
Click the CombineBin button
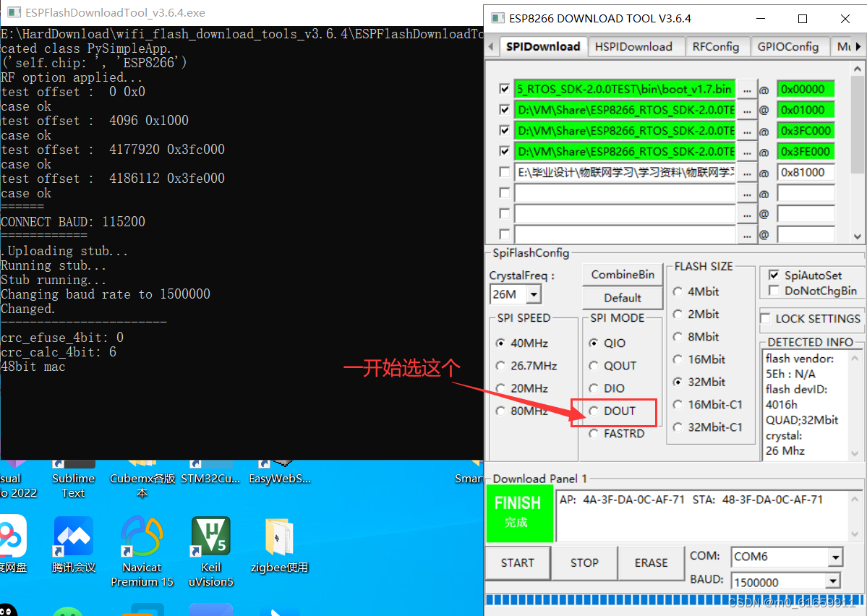623,275
